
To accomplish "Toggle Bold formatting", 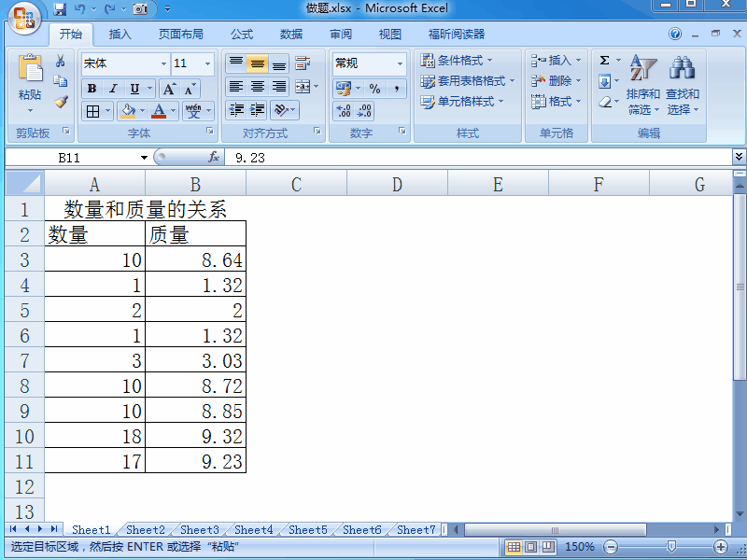I will tap(92, 88).
